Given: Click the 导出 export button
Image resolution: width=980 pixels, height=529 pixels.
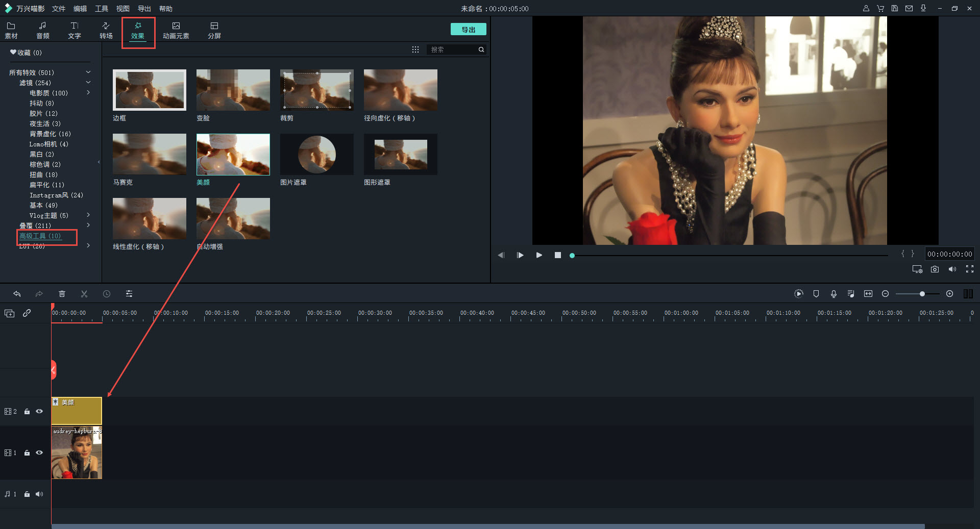Looking at the screenshot, I should [x=468, y=30].
